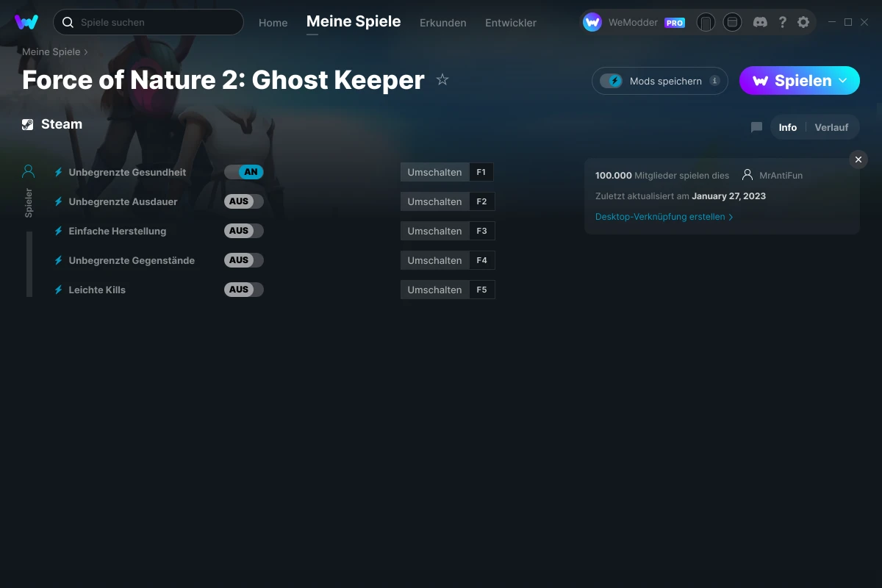This screenshot has width=882, height=588.
Task: Disable Unbegrenzte Gesundheit toggle
Action: (244, 172)
